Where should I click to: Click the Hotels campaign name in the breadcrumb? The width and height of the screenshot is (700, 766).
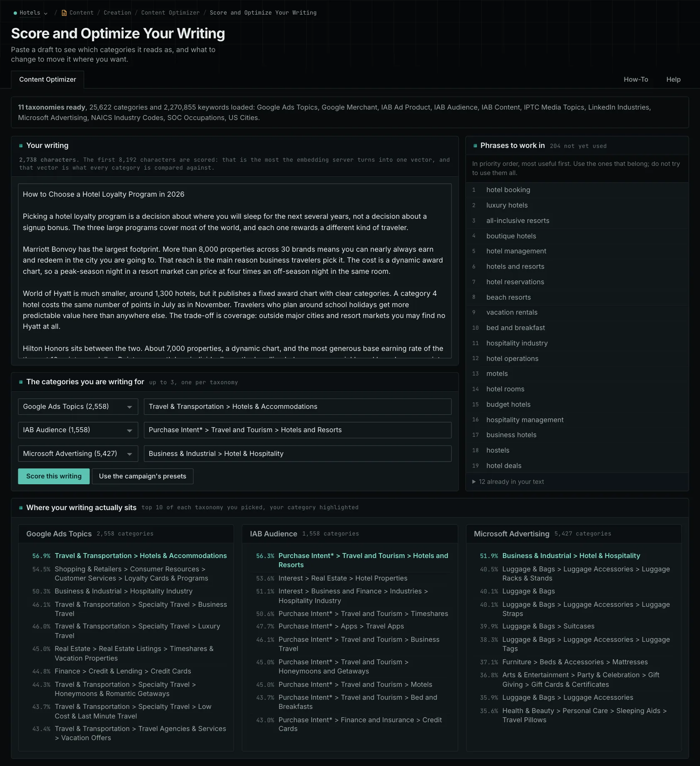(x=30, y=13)
